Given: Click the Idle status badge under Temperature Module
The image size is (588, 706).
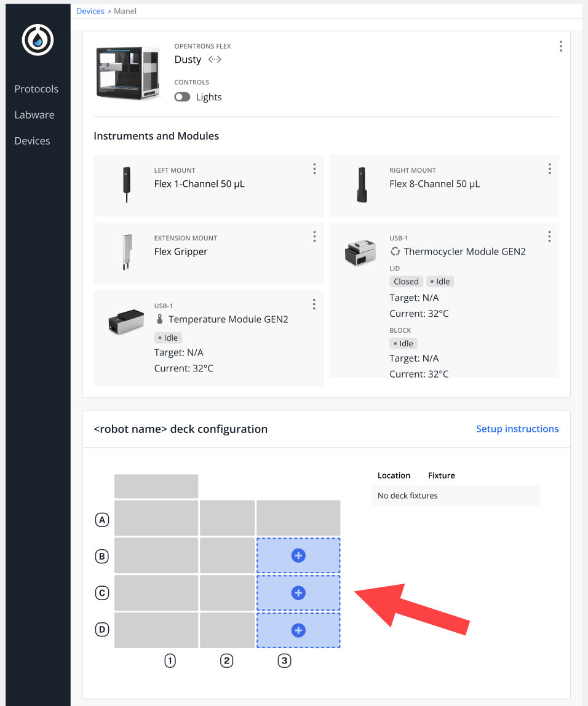Looking at the screenshot, I should [x=168, y=337].
